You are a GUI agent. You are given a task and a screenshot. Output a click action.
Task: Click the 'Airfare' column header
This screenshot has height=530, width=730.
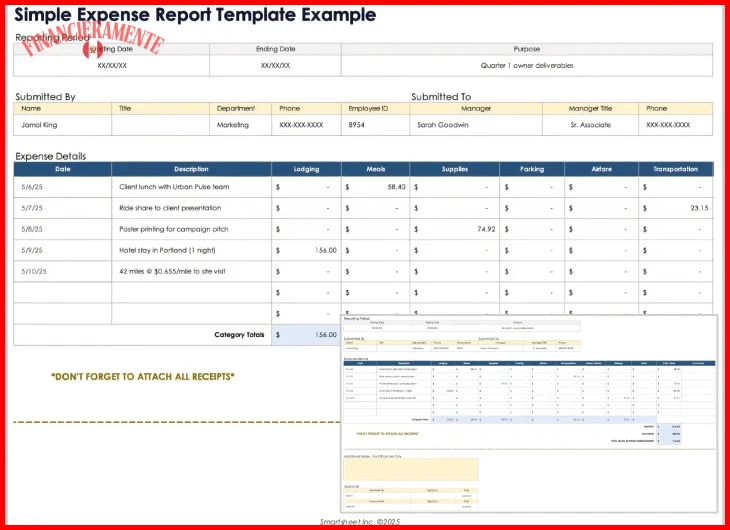(602, 169)
